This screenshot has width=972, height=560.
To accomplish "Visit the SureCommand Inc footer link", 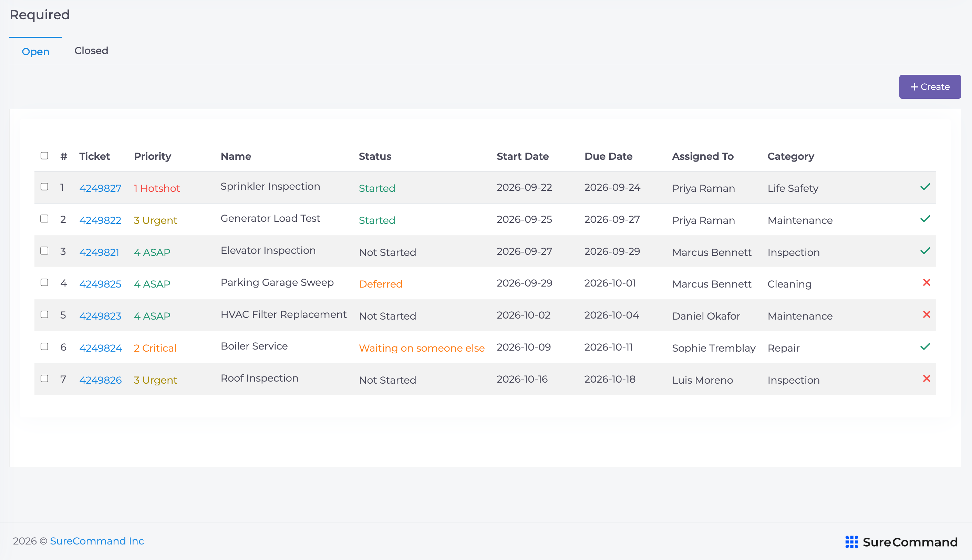I will pos(97,541).
